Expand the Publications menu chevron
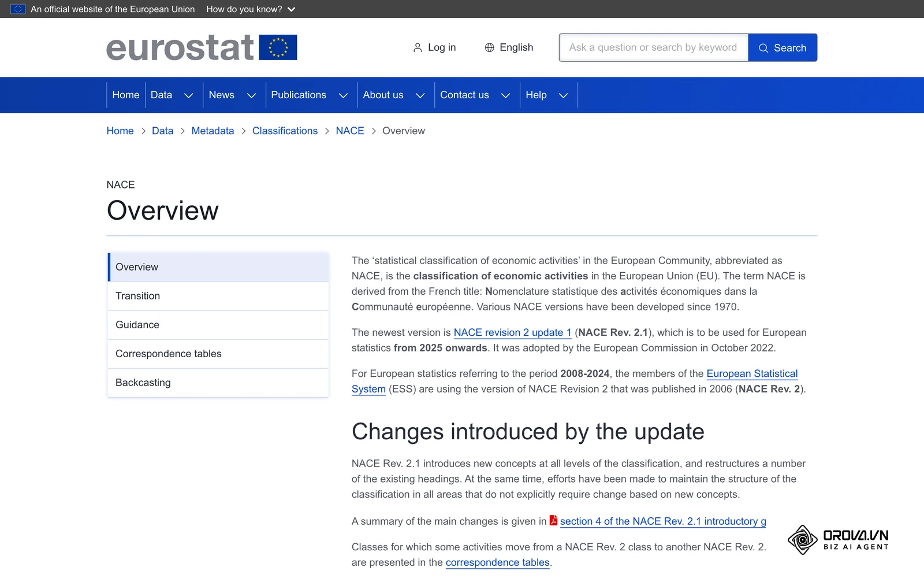The width and height of the screenshot is (924, 578). [343, 95]
